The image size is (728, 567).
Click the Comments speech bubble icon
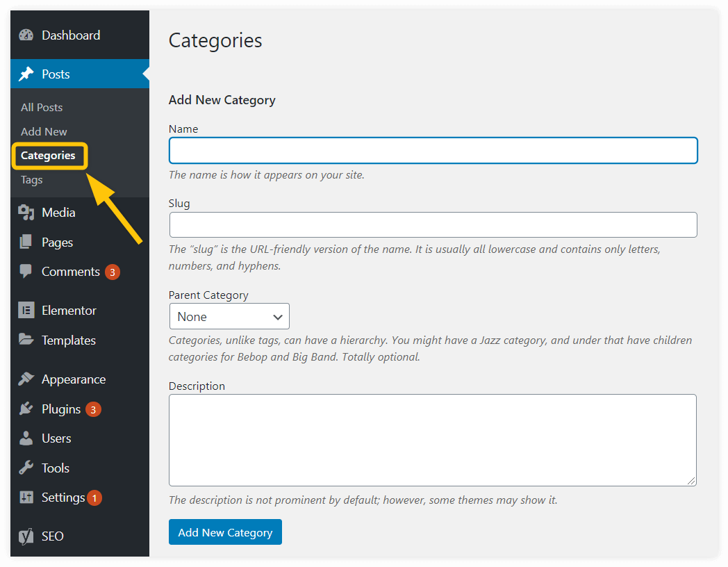(26, 271)
